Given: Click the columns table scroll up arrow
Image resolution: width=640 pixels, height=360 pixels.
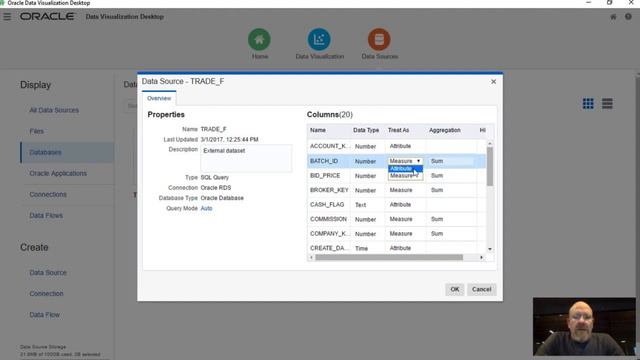Looking at the screenshot, I should (x=490, y=144).
